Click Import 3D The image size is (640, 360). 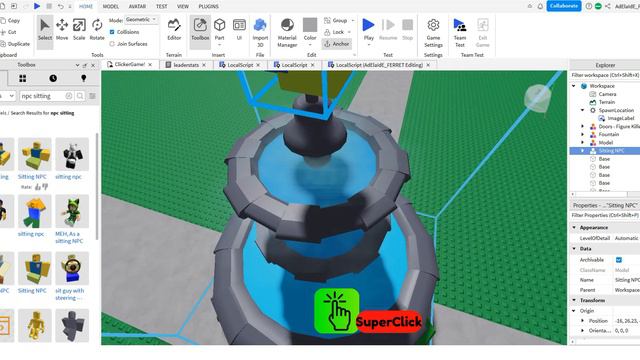260,33
